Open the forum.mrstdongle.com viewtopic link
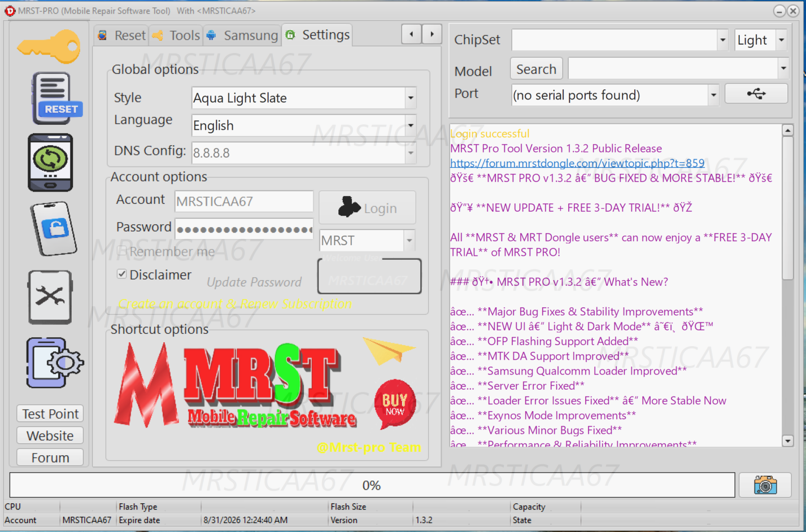The height and width of the screenshot is (532, 806). tap(577, 163)
